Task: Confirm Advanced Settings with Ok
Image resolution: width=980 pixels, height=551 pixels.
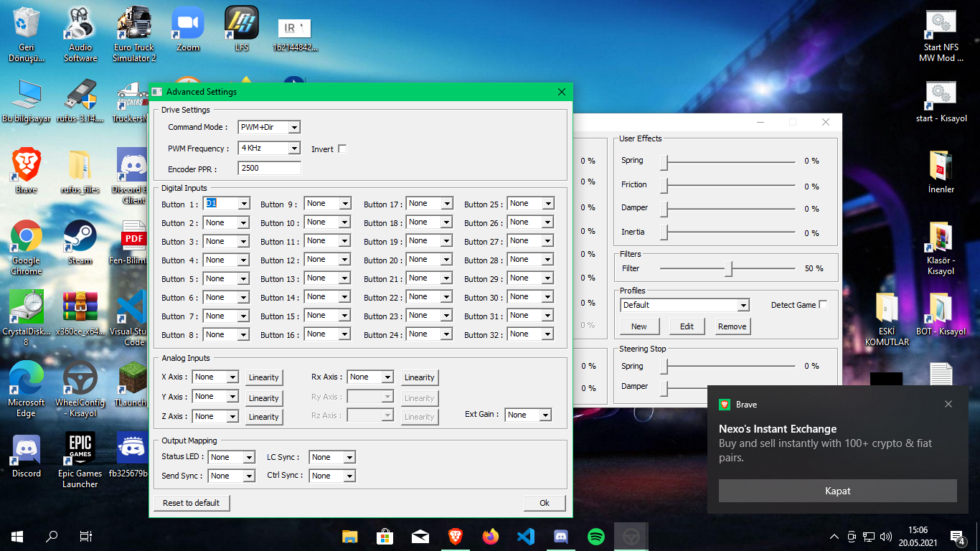Action: [545, 503]
